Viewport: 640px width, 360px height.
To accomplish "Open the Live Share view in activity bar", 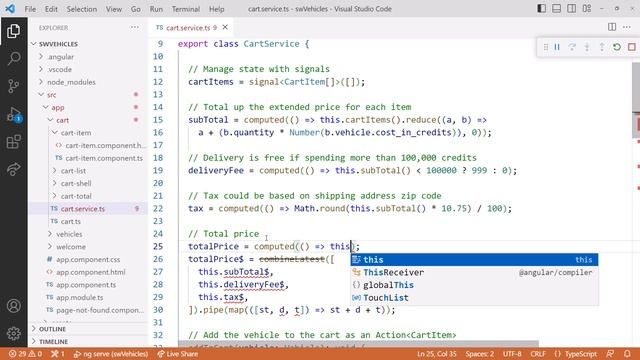I will [13, 169].
